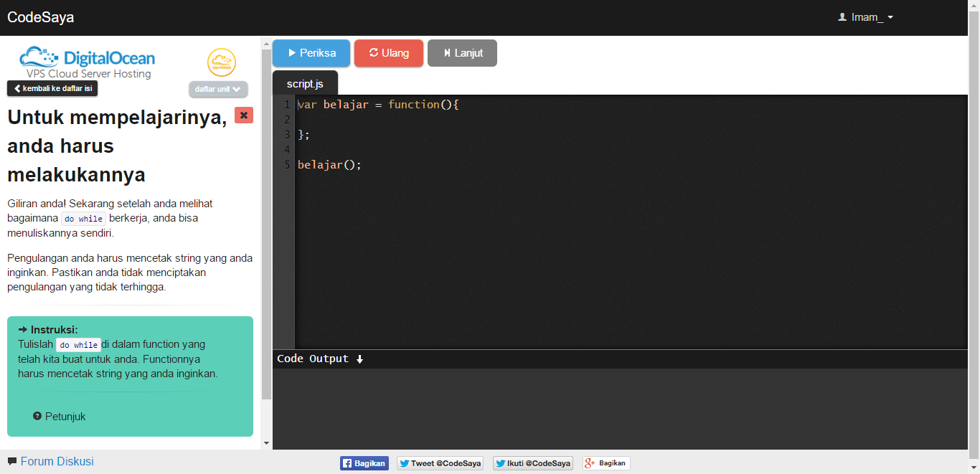Switch to the script.js tab
Viewport: 980px width, 474px height.
[305, 82]
